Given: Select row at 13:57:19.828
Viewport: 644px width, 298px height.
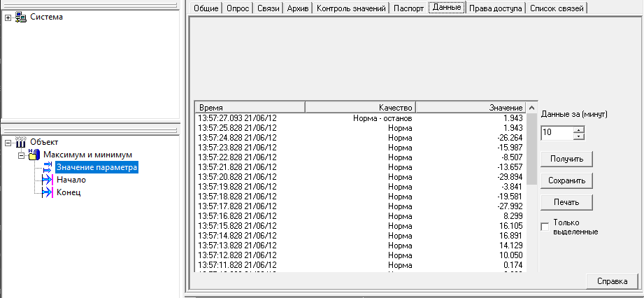Looking at the screenshot, I should point(361,187).
